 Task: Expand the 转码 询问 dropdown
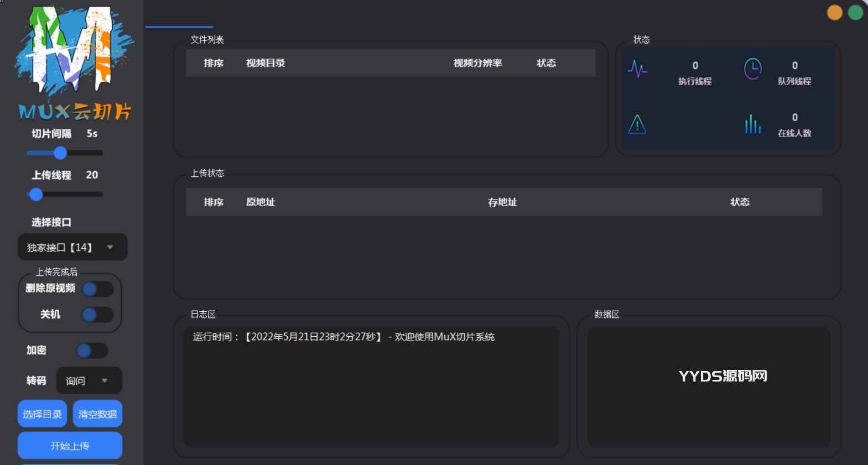pos(89,381)
